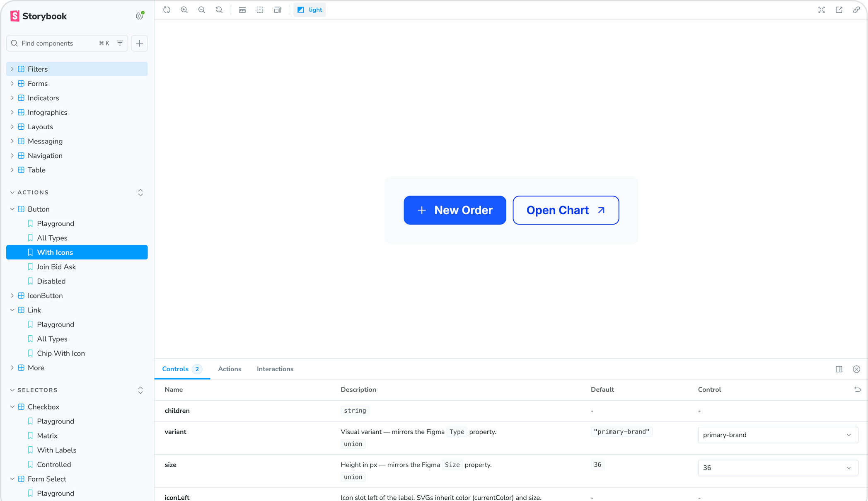The image size is (868, 501).
Task: Open the Checkbox Matrix story
Action: (x=77, y=436)
